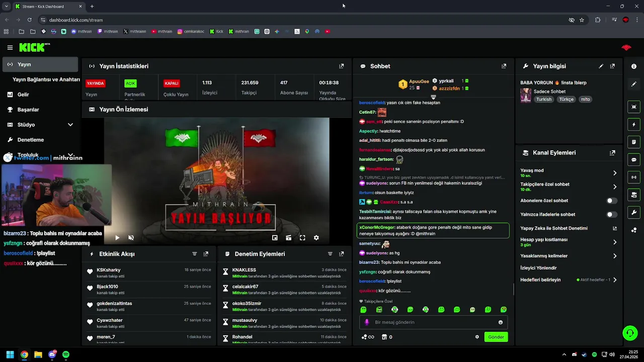
Task: Open the green support headset button
Action: pos(630,333)
